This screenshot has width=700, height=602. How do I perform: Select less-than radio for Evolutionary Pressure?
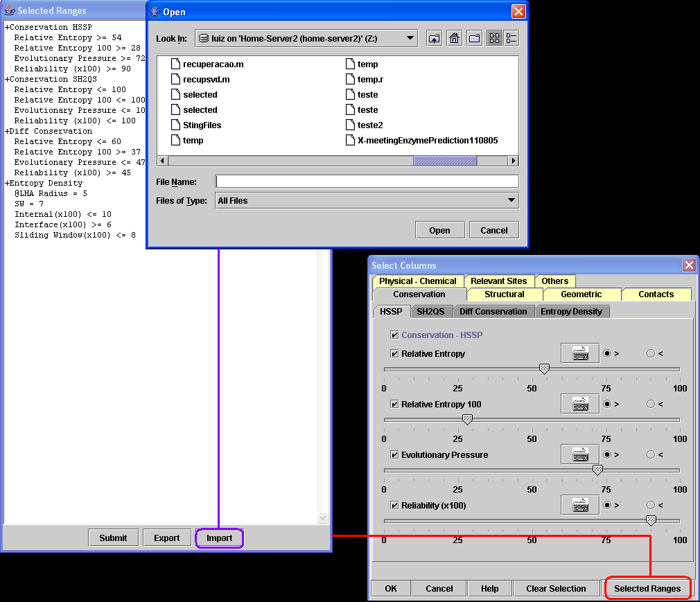click(x=651, y=454)
